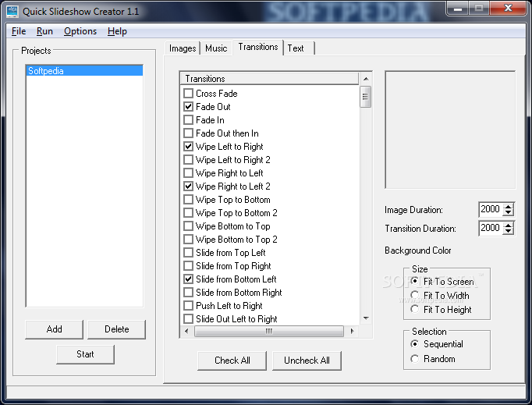
Task: Uncheck Wipe Right to Left 2
Action: click(x=188, y=187)
